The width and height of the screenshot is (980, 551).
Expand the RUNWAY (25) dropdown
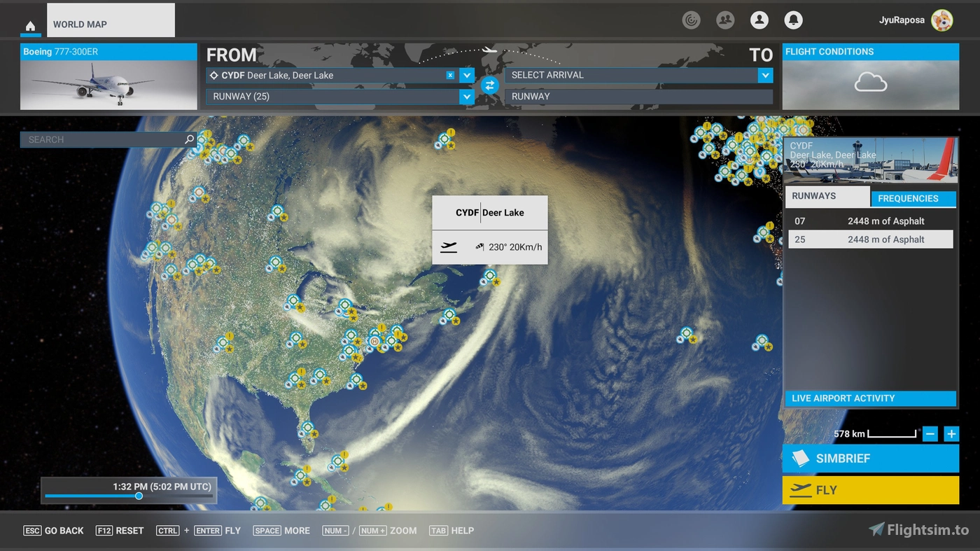pos(467,97)
